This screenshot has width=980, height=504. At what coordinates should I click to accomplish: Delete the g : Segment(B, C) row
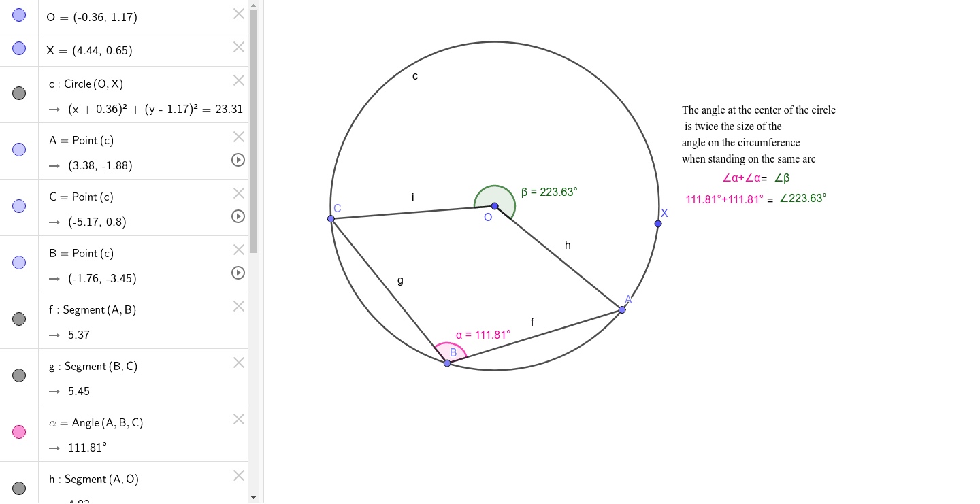pos(239,363)
